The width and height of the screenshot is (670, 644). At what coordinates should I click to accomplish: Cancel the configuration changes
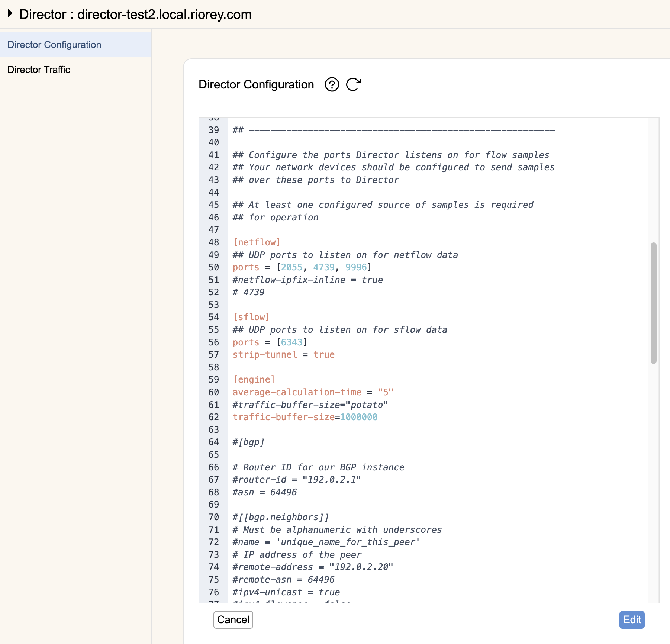tap(233, 620)
